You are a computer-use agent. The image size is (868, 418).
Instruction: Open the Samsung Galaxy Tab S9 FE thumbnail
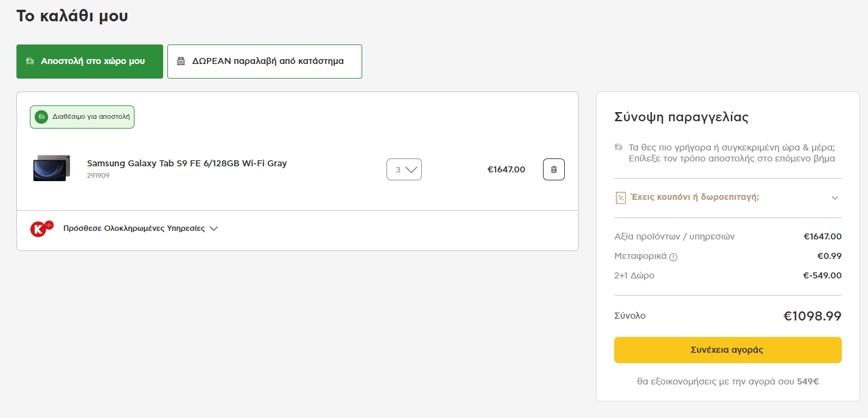(52, 169)
